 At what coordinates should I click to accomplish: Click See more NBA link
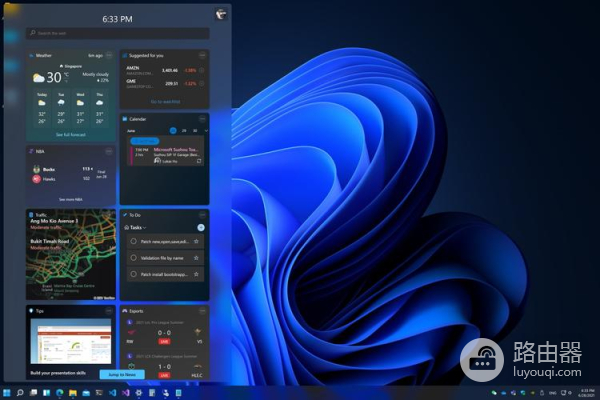(70, 199)
